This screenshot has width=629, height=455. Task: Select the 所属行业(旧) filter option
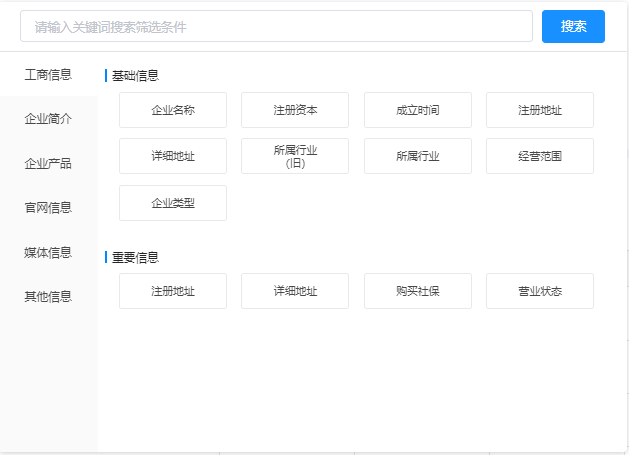295,156
